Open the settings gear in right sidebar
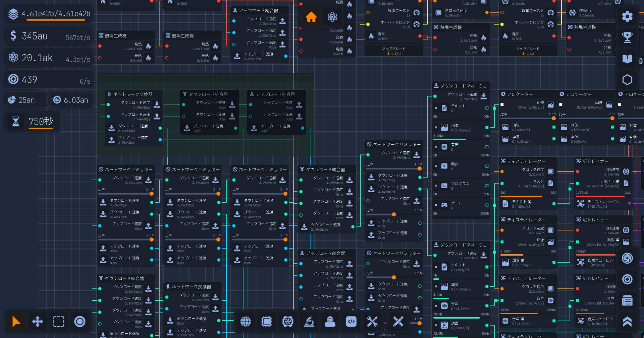Screen dimensions: 644x338 pyautogui.click(x=627, y=16)
